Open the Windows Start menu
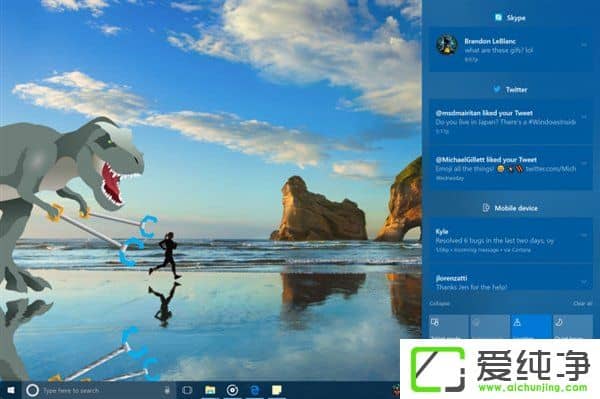This screenshot has height=399, width=600. pyautogui.click(x=11, y=390)
